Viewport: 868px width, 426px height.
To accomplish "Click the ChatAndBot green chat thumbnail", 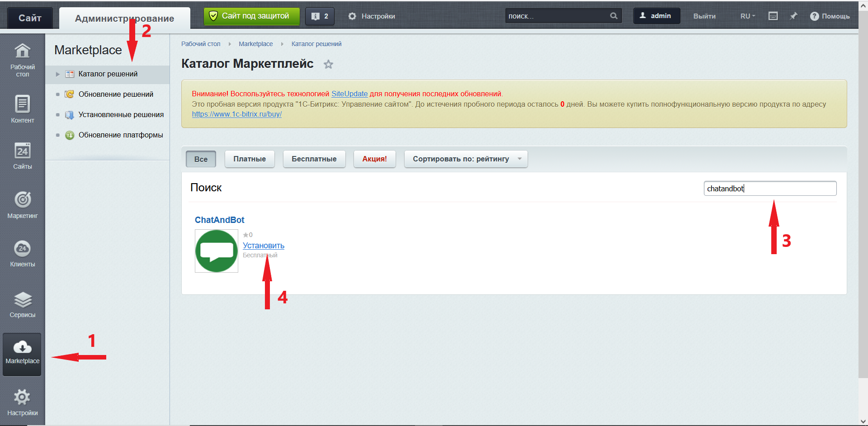I will point(216,251).
